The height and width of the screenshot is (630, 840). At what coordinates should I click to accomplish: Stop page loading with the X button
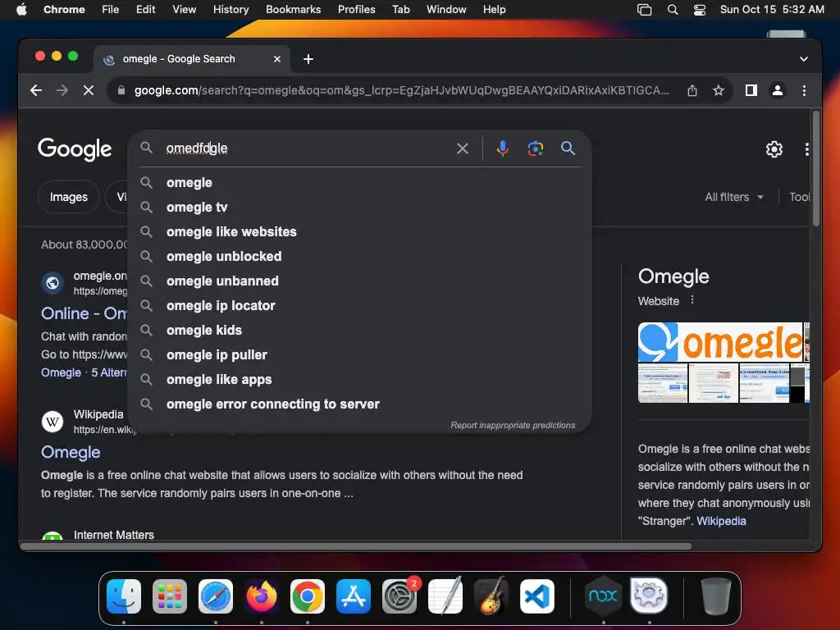click(89, 90)
